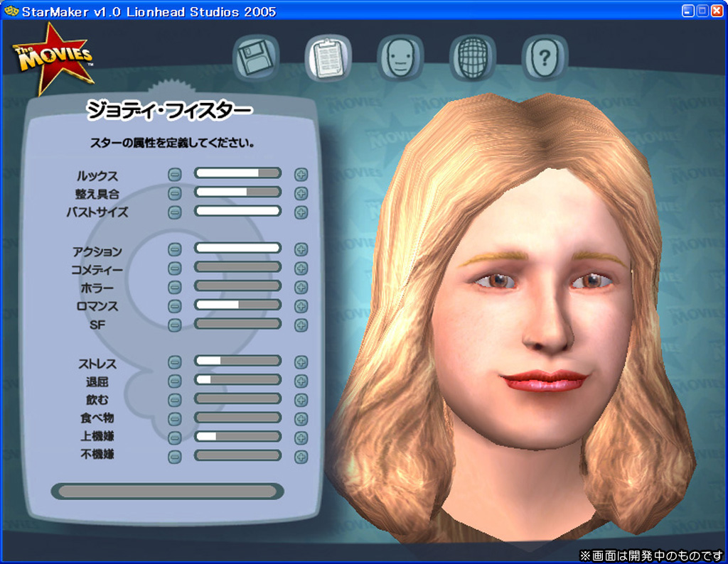This screenshot has height=564, width=728.
Task: Click the 整え具合 slider bar
Action: 237,192
